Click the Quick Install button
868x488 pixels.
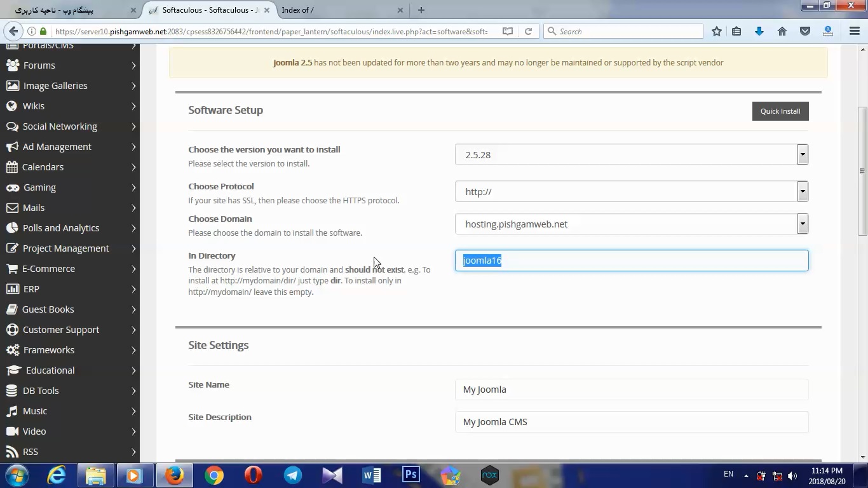[780, 111]
